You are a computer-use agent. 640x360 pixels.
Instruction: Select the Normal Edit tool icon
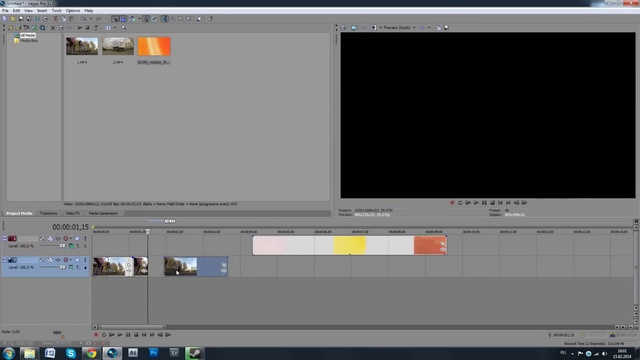pos(164,19)
